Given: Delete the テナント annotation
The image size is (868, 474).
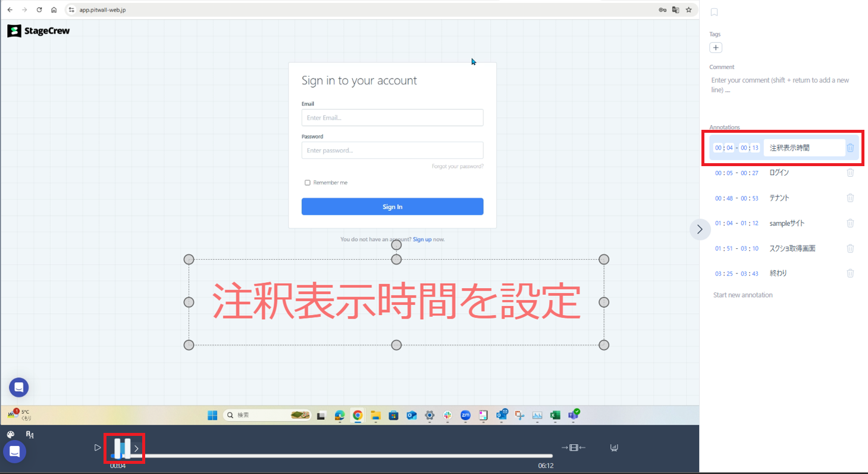Looking at the screenshot, I should pyautogui.click(x=850, y=198).
